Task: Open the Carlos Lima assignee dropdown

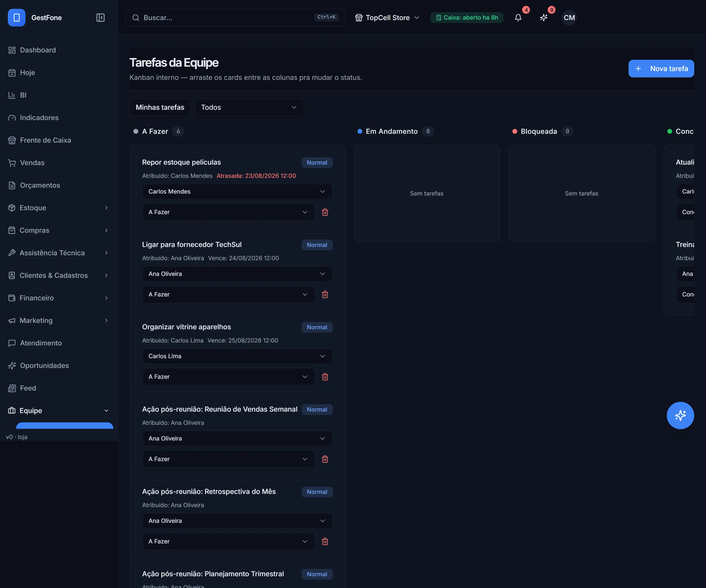Action: tap(237, 356)
